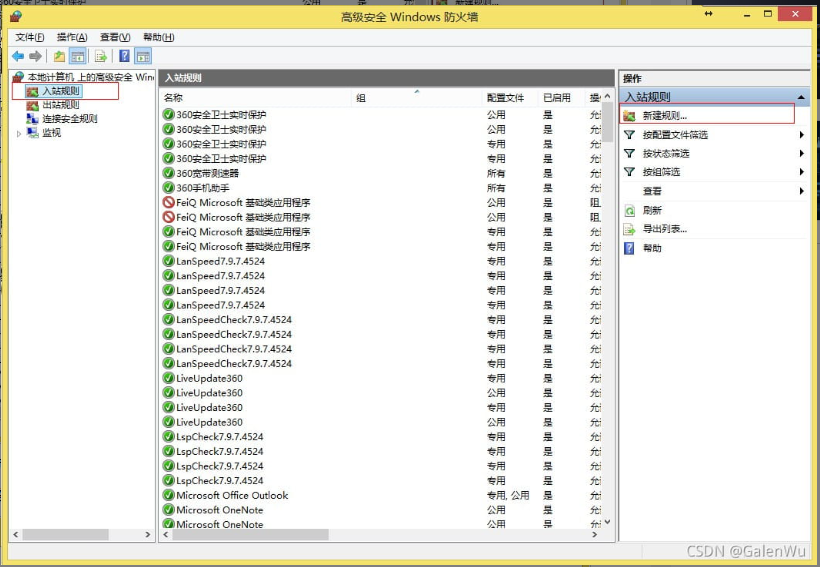Click the green check icon of 360宽带测速器

168,173
